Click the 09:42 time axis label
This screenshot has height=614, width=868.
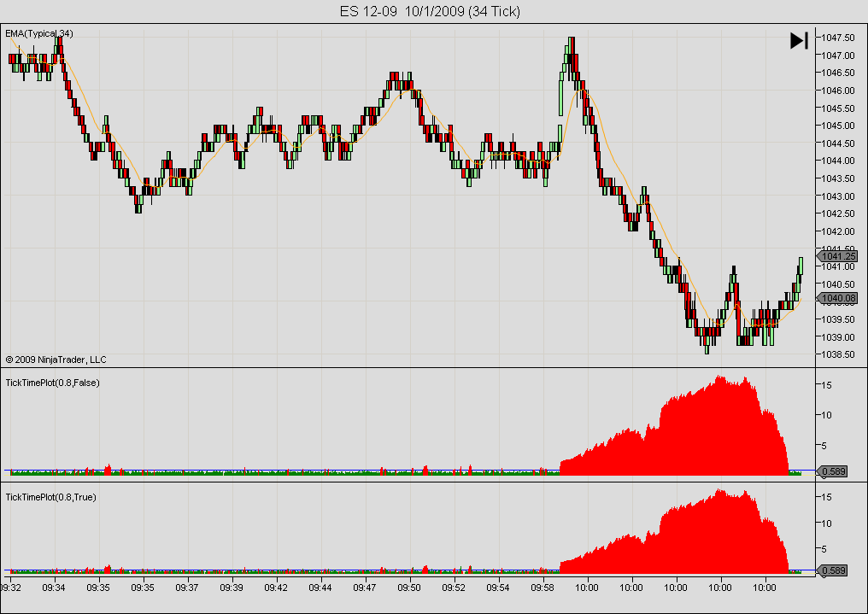276,588
